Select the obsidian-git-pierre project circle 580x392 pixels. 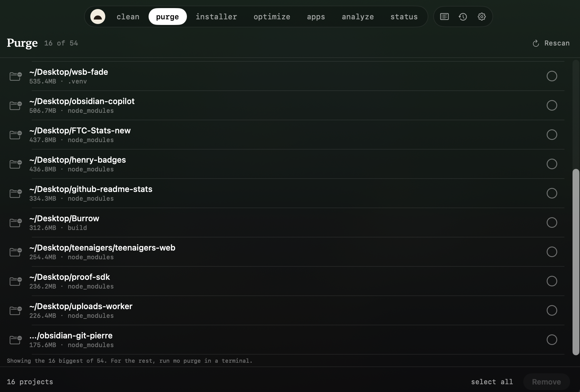(552, 340)
